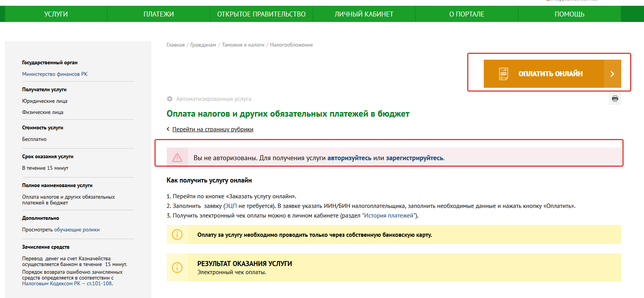Click the heading Срок оказания услуги

click(48, 157)
